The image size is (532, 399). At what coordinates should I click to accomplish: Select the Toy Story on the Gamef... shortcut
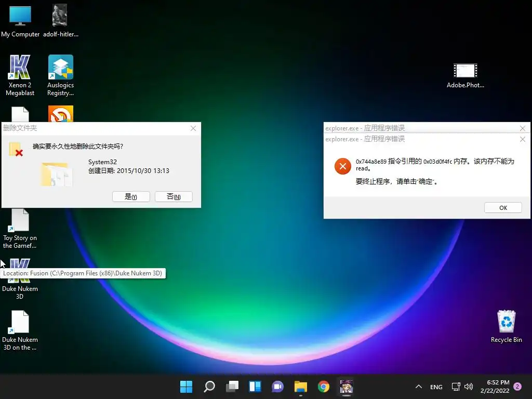20,229
